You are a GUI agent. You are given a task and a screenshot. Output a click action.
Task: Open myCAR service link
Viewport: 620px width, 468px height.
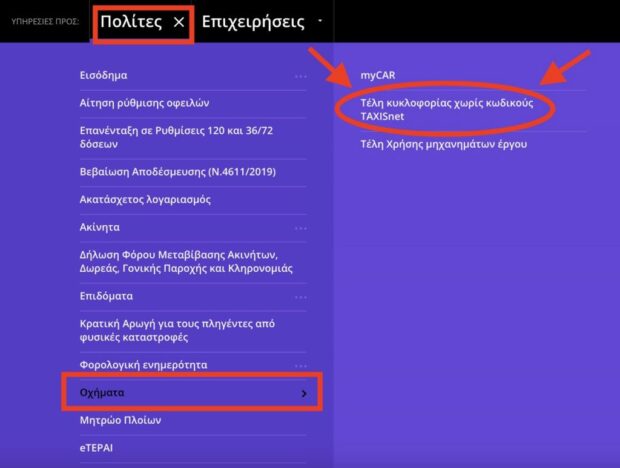pyautogui.click(x=378, y=75)
